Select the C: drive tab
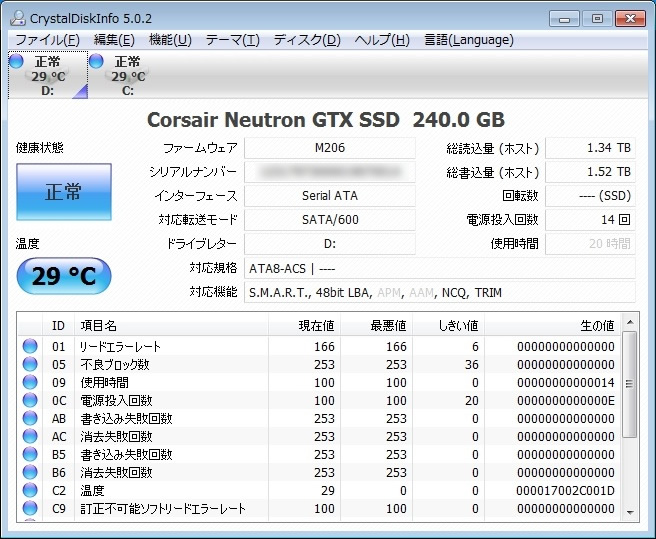 coord(128,75)
